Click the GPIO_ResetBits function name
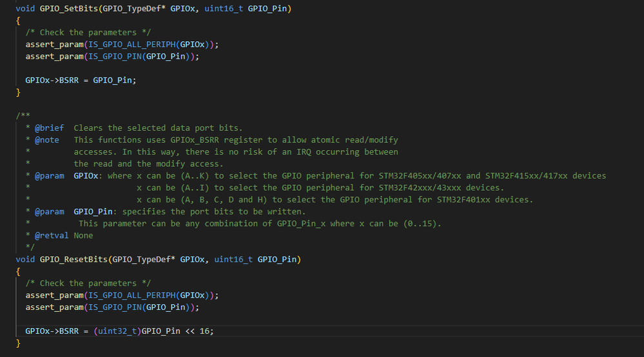The image size is (644, 357). 73,259
